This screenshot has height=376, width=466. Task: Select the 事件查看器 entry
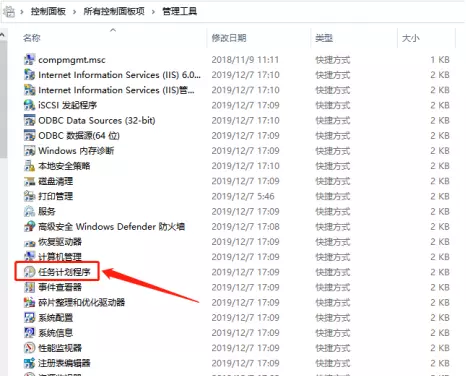coord(60,287)
